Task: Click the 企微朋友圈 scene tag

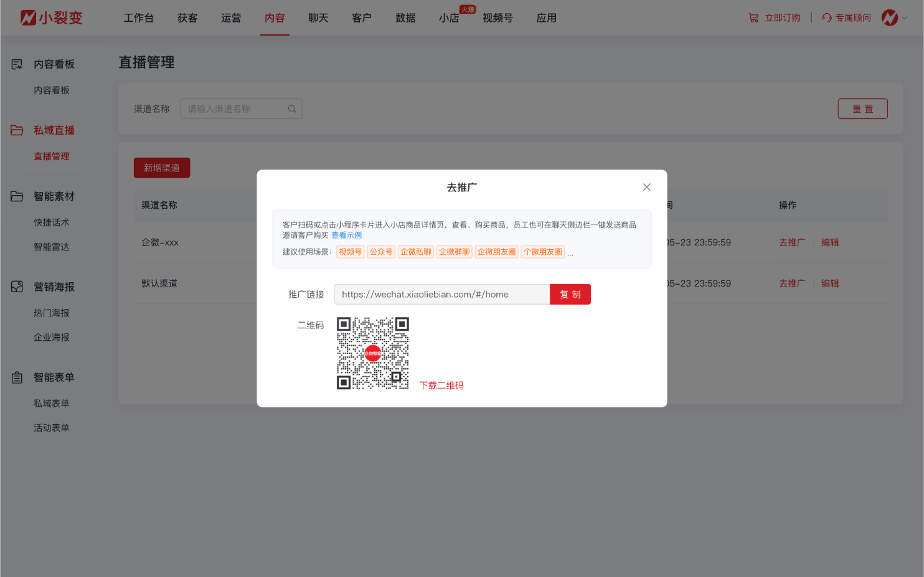Action: coord(497,252)
